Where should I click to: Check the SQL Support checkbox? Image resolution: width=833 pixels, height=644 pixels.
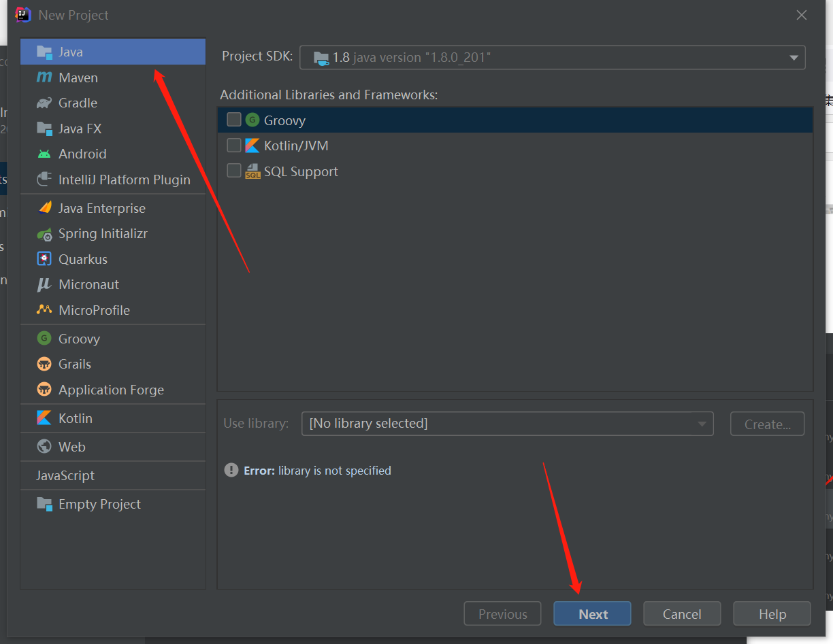click(x=234, y=170)
